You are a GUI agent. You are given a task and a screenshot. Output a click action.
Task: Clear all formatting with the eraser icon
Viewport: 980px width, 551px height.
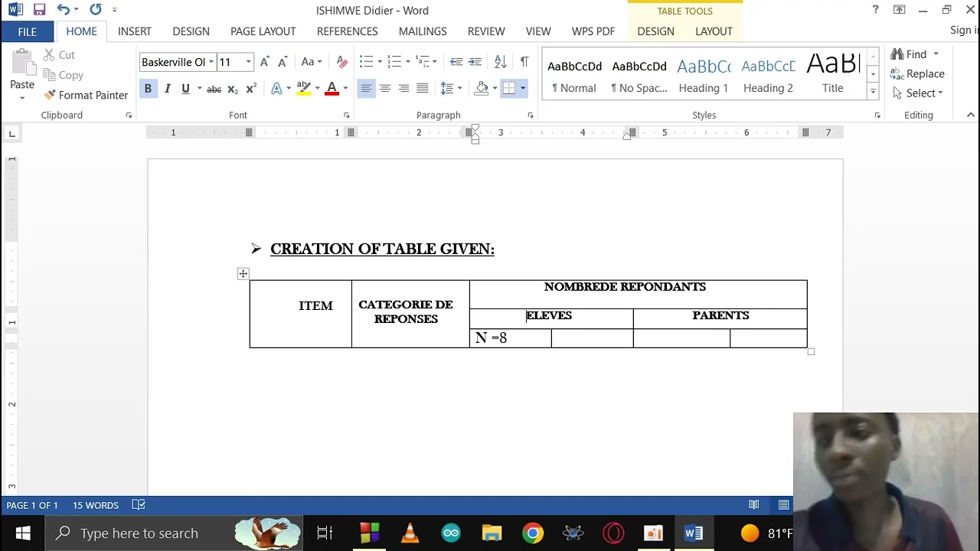tap(342, 62)
